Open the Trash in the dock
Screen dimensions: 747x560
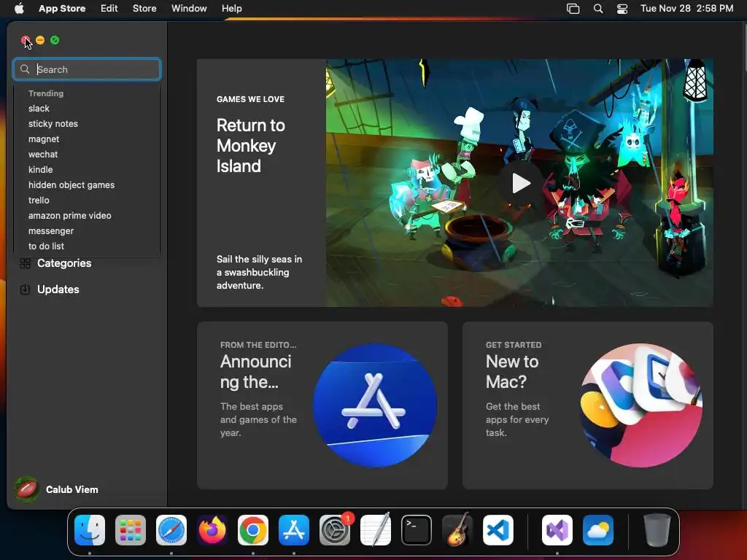click(x=657, y=530)
